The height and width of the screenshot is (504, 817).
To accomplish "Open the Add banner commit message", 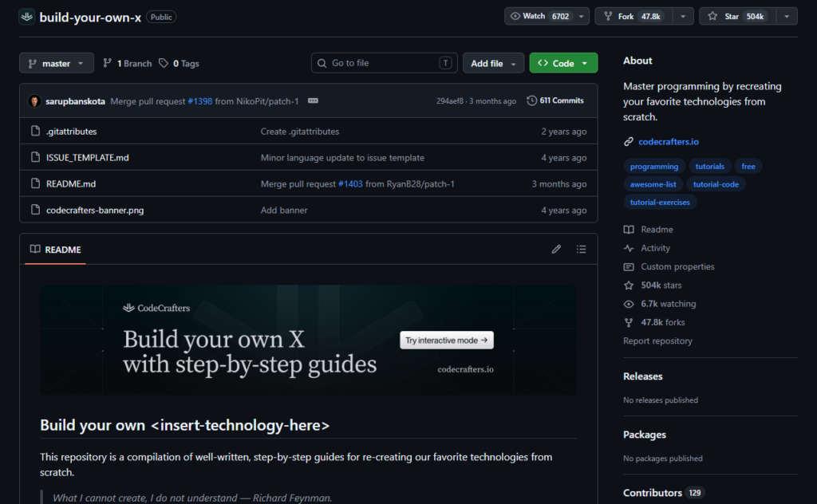I will pyautogui.click(x=284, y=210).
